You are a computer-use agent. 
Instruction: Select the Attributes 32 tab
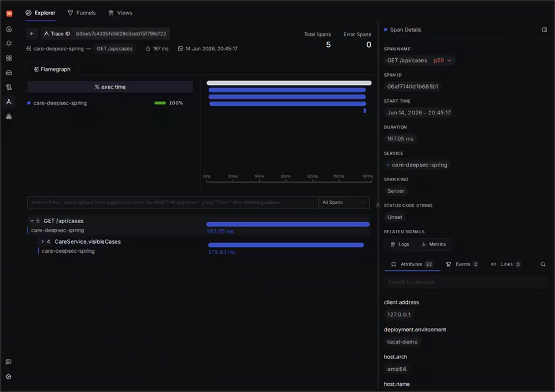412,264
